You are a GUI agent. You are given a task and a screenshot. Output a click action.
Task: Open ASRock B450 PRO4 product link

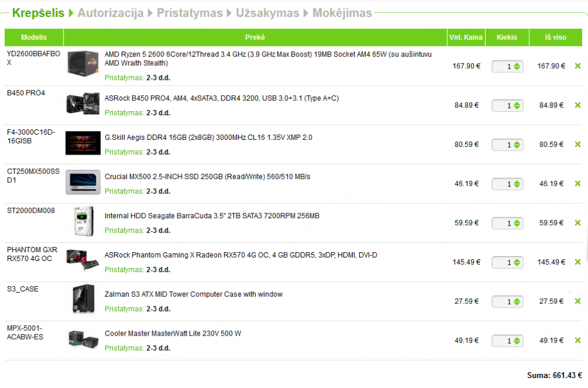pyautogui.click(x=222, y=98)
